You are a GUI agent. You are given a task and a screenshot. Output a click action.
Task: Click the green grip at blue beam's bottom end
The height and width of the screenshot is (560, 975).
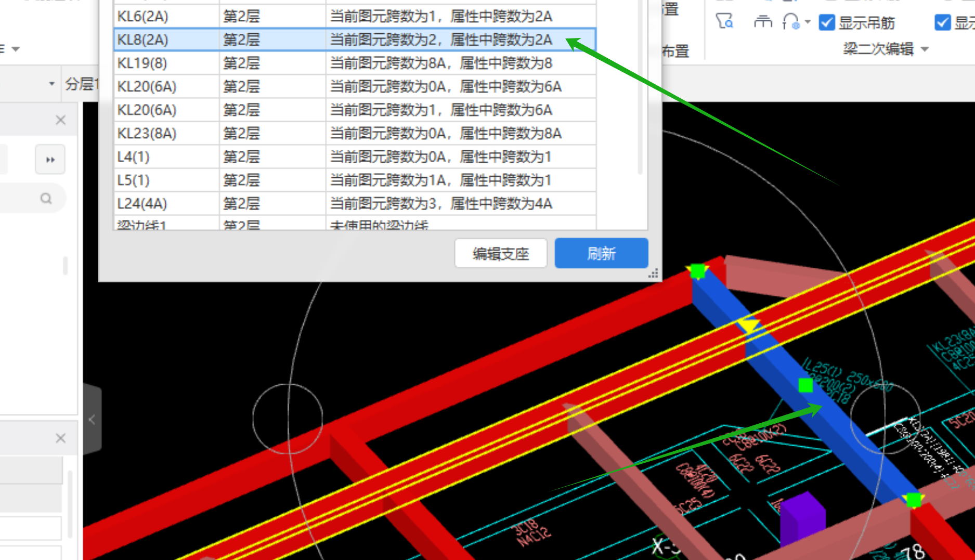(914, 500)
